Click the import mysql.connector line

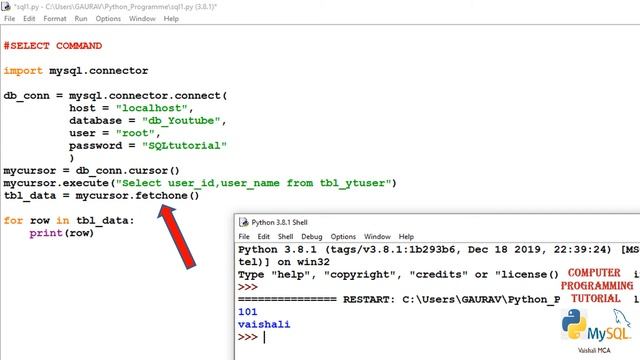(76, 71)
